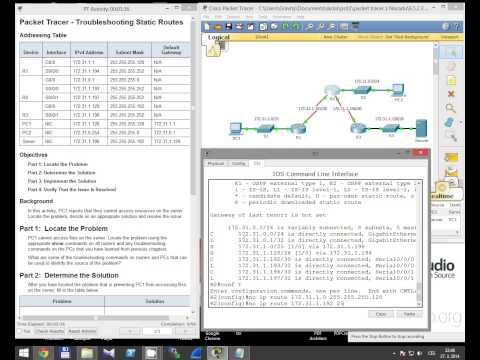Viewport: 480px width, 360px height.
Task: Switch to the Config tab in R2 window
Action: 238,163
